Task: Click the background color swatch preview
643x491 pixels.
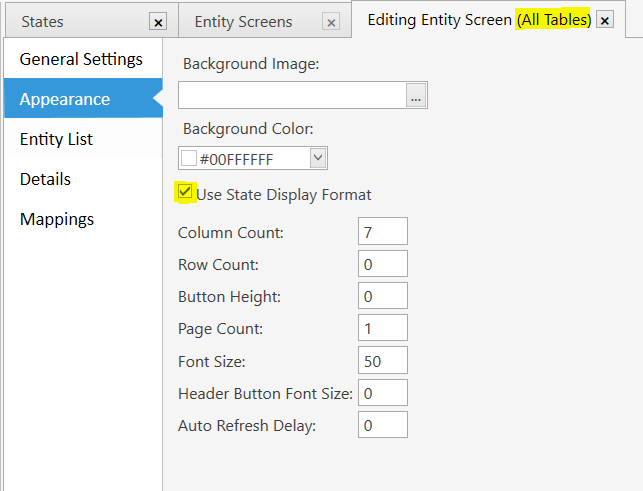Action: 189,158
